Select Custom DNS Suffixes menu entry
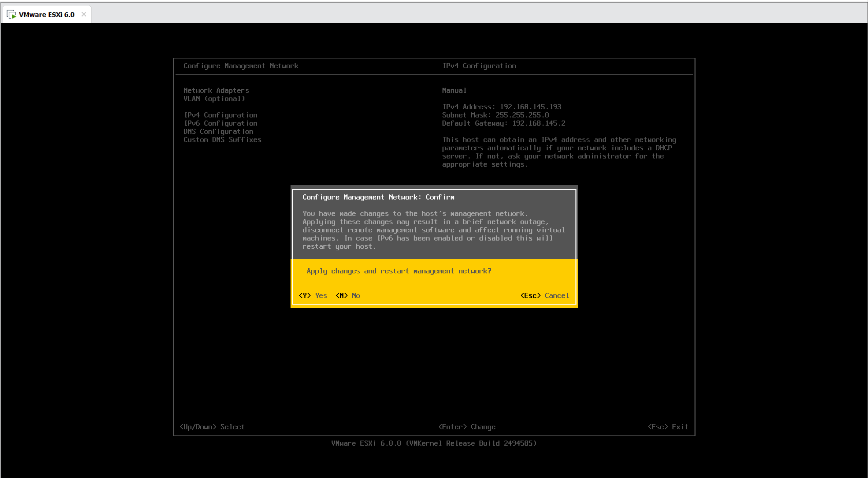Image resolution: width=868 pixels, height=478 pixels. pyautogui.click(x=222, y=140)
